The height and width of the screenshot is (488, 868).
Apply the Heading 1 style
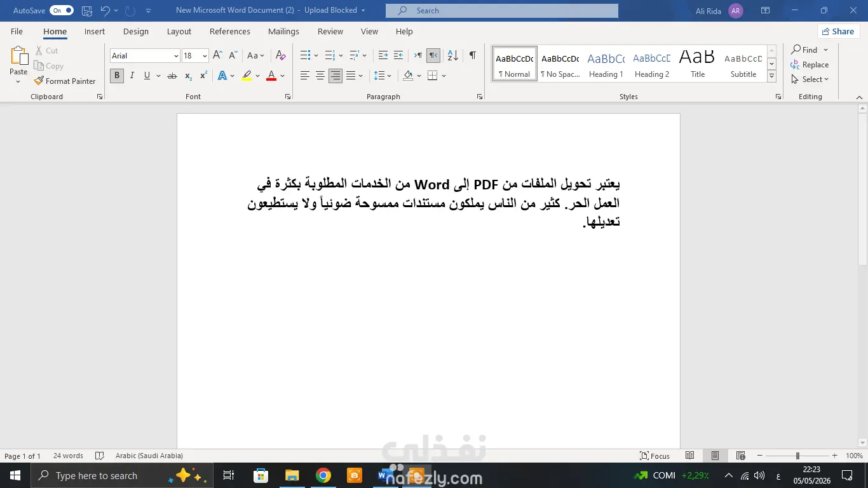point(606,64)
